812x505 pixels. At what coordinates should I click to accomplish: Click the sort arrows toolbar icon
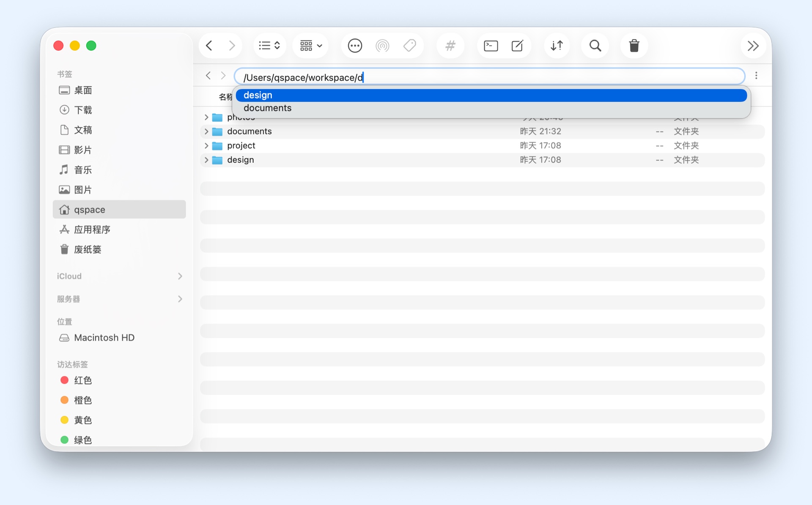[x=557, y=46]
